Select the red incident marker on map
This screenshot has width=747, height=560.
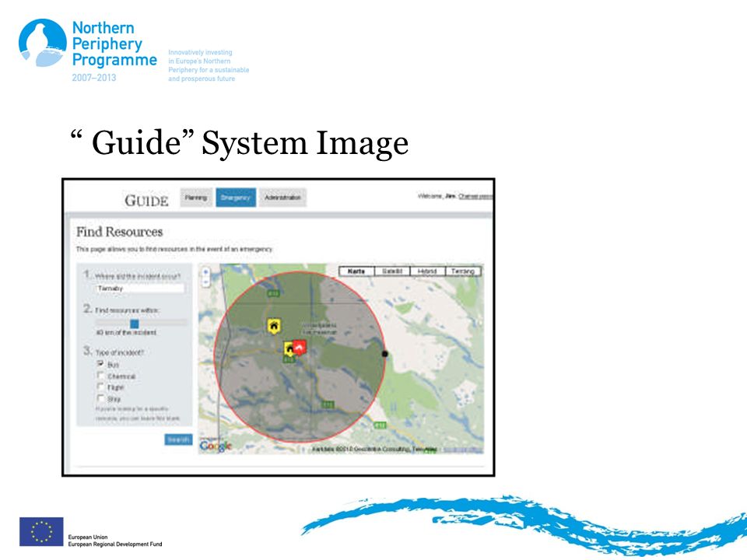click(299, 347)
